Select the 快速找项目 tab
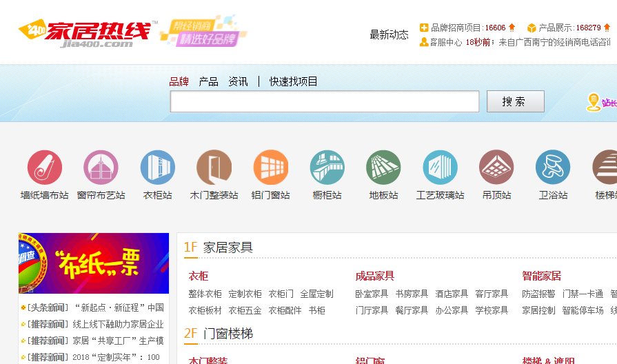 (293, 81)
